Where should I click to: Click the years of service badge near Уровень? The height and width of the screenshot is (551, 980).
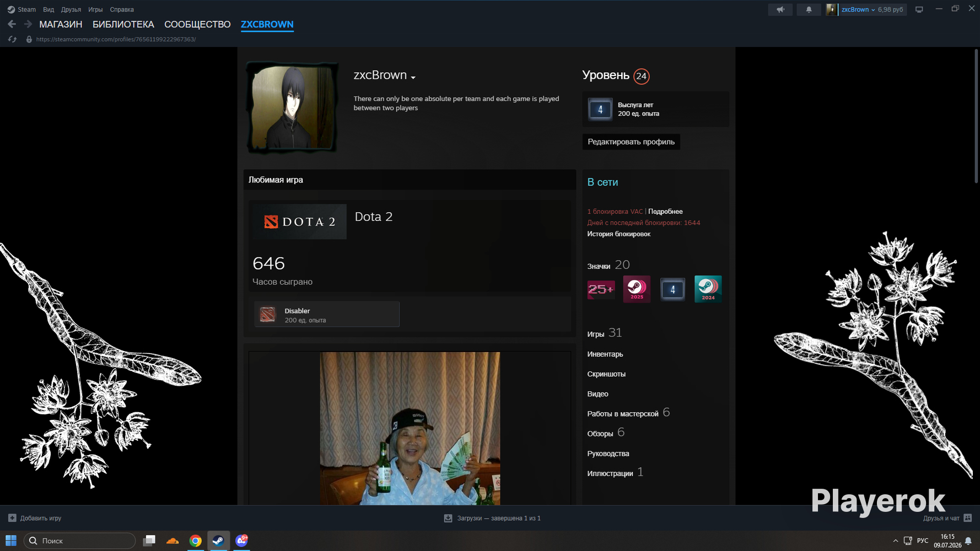pyautogui.click(x=600, y=109)
